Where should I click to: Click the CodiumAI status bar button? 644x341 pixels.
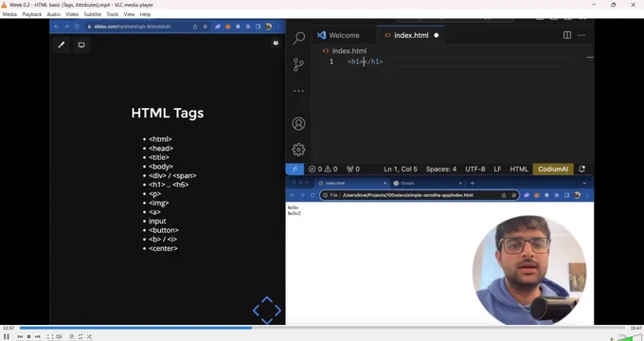coord(553,169)
